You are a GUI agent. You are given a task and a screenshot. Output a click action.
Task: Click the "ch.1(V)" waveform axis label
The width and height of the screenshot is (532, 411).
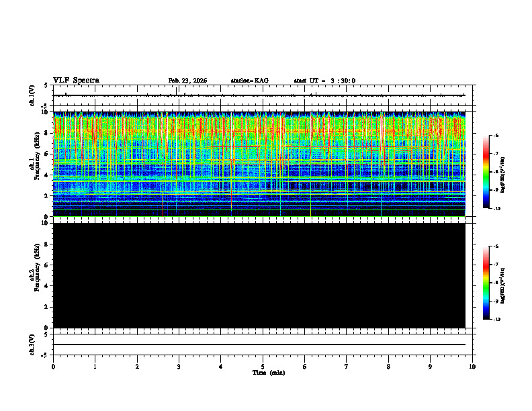point(32,95)
